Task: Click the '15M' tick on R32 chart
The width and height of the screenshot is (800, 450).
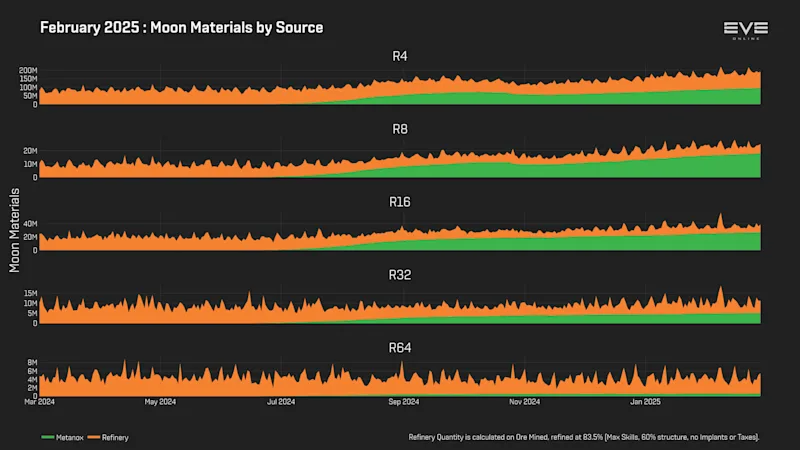Action: (x=31, y=293)
